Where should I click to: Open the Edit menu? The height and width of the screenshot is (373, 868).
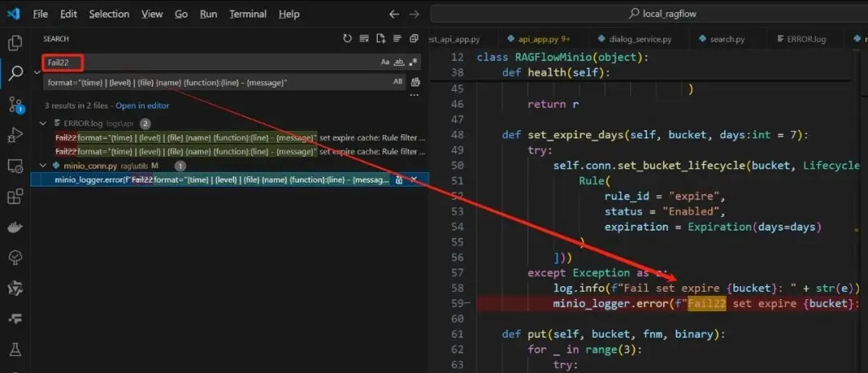coord(68,14)
